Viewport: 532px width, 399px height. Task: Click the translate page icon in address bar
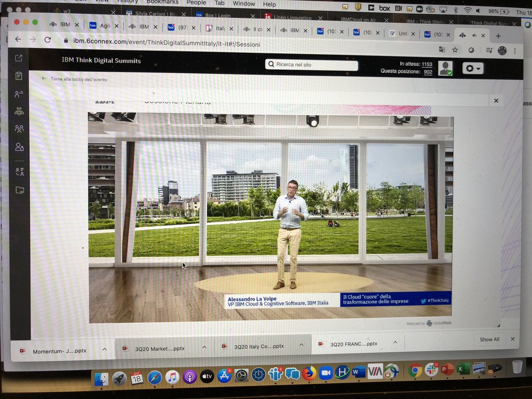[x=442, y=49]
